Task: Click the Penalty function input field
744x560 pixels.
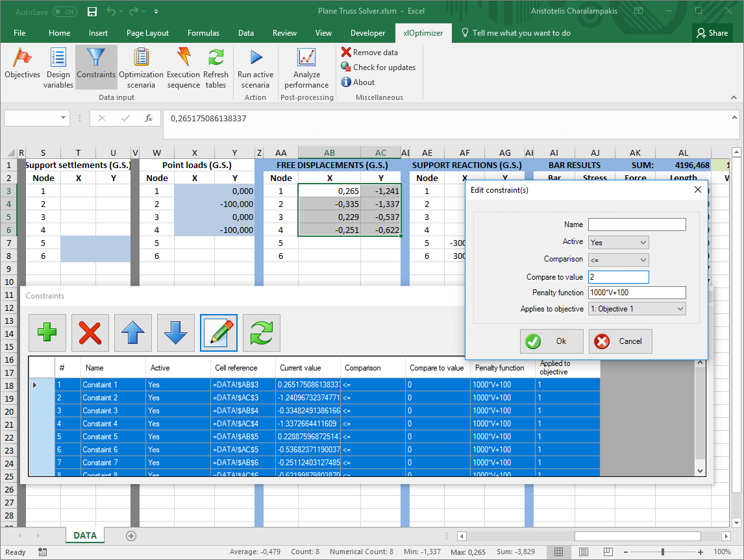Action: [636, 293]
